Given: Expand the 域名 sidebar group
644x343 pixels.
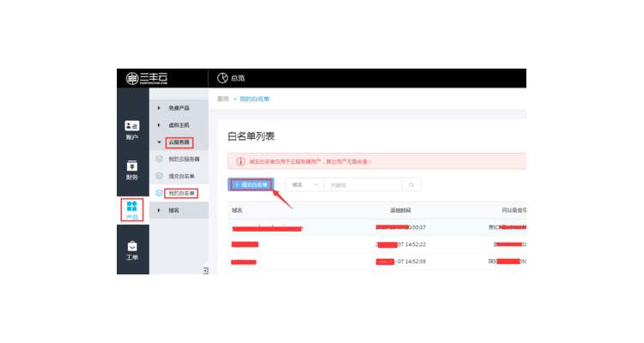Looking at the screenshot, I should [x=179, y=210].
